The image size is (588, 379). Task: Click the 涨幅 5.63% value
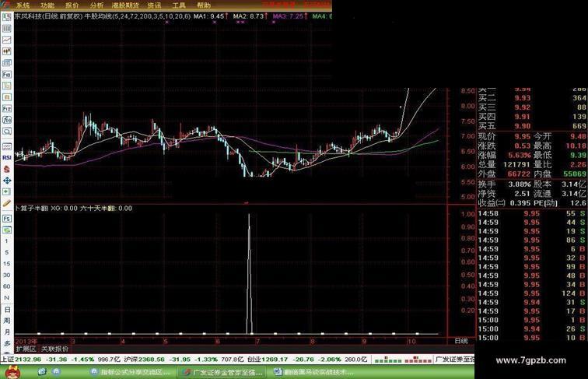pyautogui.click(x=520, y=155)
